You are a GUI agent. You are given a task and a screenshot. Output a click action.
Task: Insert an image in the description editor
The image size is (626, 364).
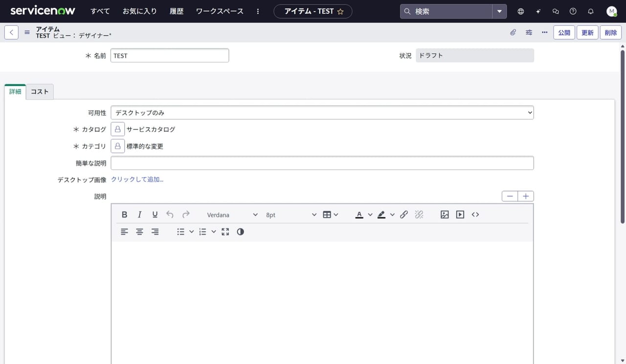coord(445,214)
